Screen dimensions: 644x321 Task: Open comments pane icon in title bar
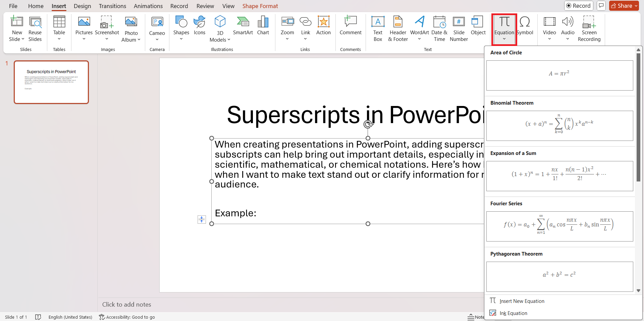click(601, 6)
